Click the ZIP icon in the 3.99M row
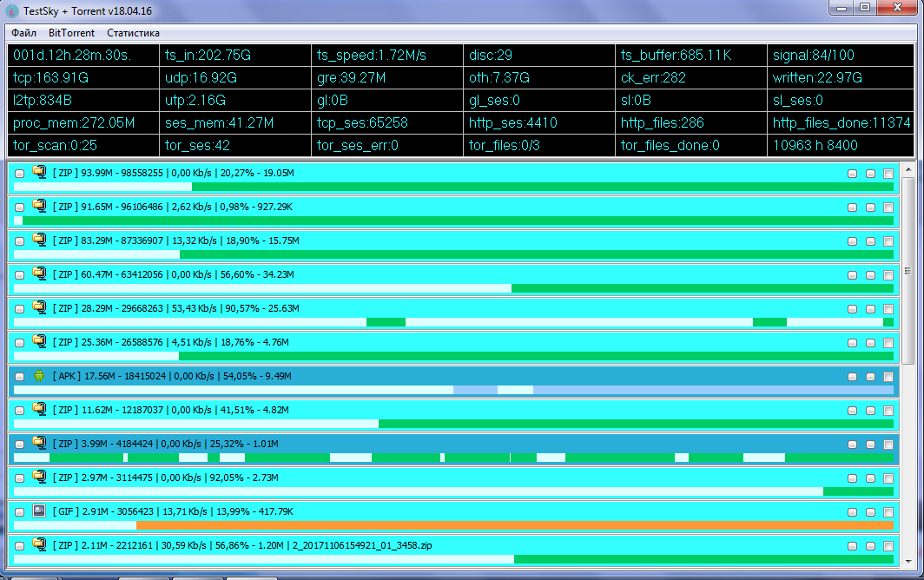 (x=39, y=443)
